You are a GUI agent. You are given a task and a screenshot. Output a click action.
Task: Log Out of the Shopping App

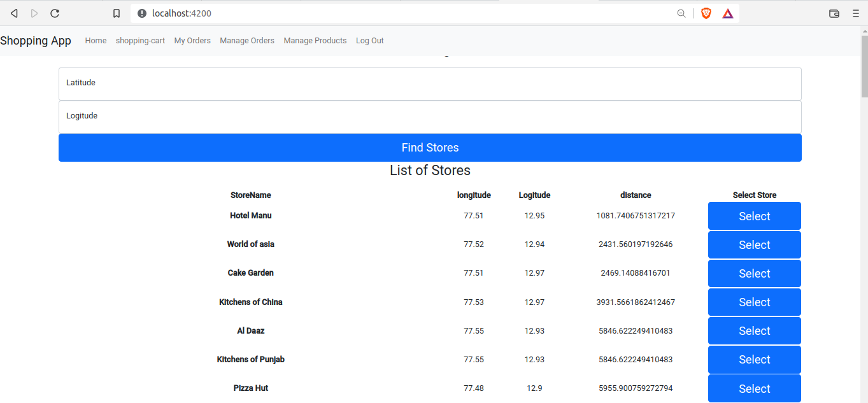click(369, 40)
